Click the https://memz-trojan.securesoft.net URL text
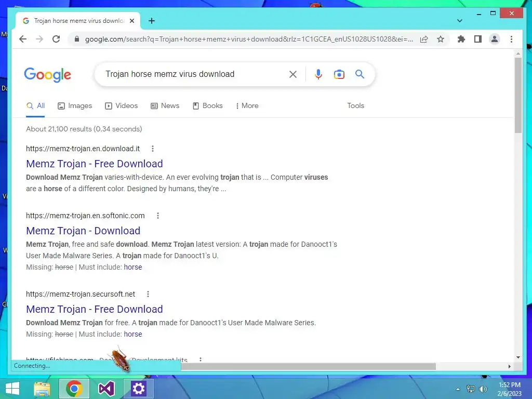Screen dimensions: 532x399 [81, 294]
